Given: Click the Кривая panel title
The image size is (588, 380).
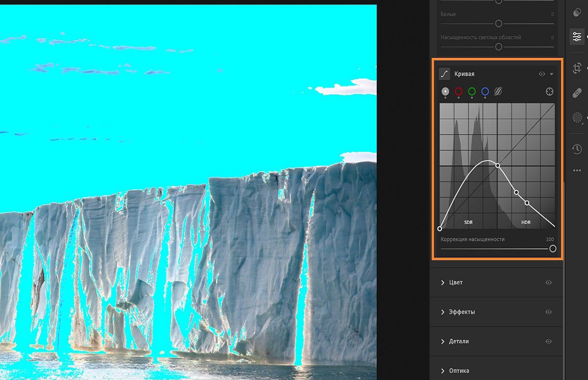Looking at the screenshot, I should [x=464, y=74].
